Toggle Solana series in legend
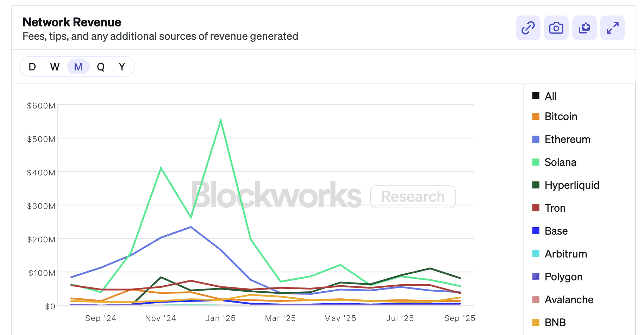644x335 pixels. 554,162
